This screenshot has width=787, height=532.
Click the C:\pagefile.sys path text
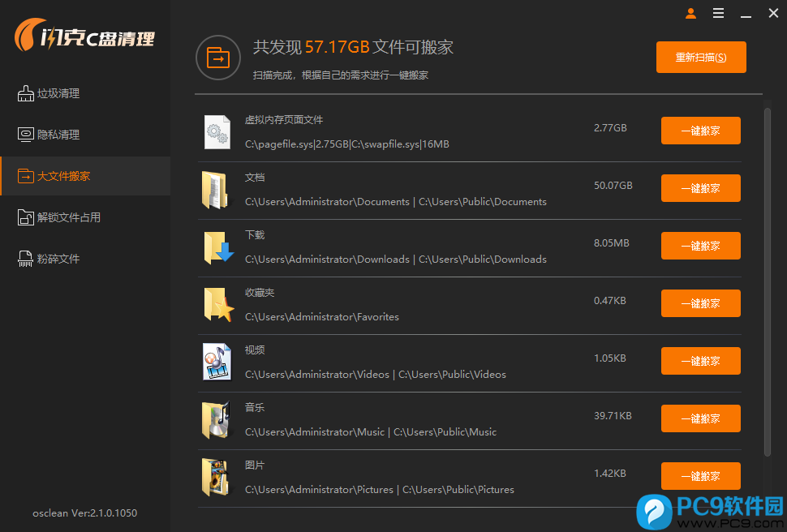click(346, 144)
